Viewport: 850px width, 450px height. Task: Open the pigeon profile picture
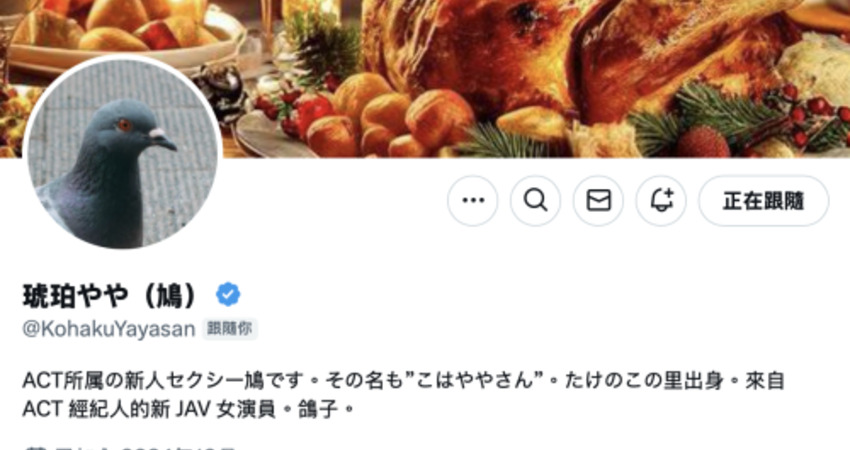pos(123,154)
